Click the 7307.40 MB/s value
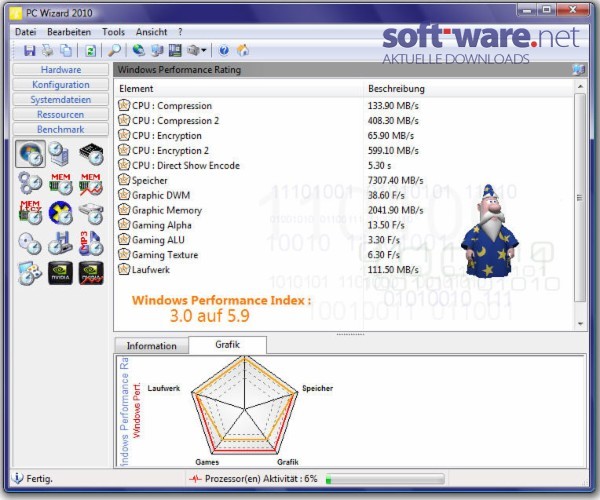 (396, 180)
